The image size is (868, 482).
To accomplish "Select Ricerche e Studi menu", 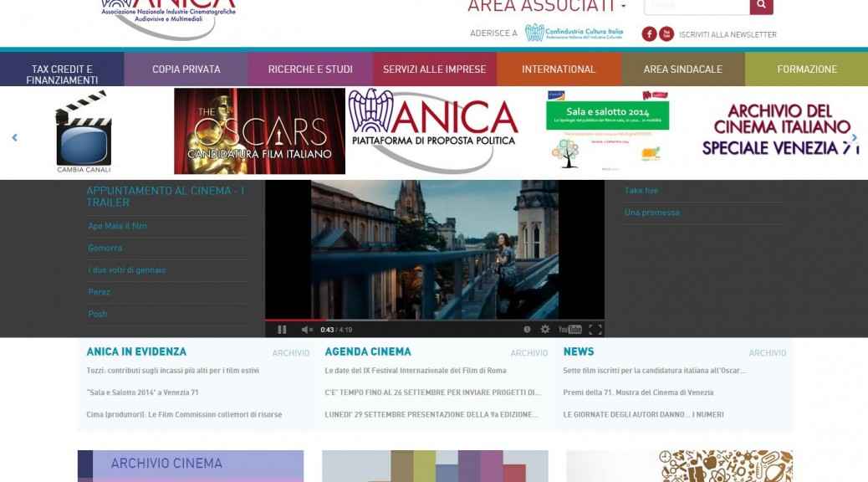I will pos(310,69).
